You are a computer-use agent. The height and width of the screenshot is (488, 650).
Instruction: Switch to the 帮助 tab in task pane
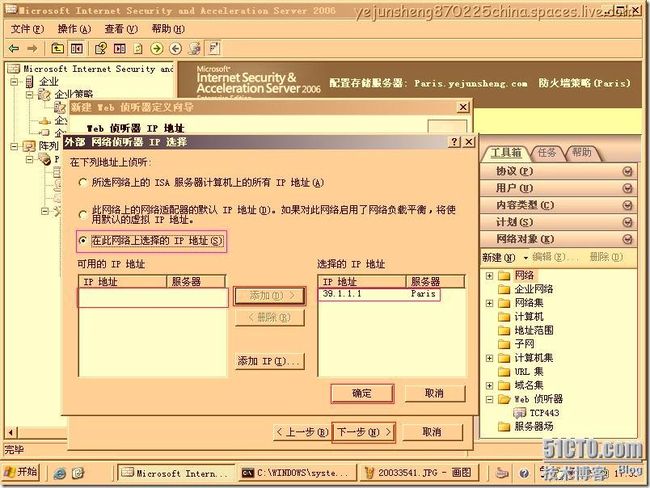click(582, 153)
